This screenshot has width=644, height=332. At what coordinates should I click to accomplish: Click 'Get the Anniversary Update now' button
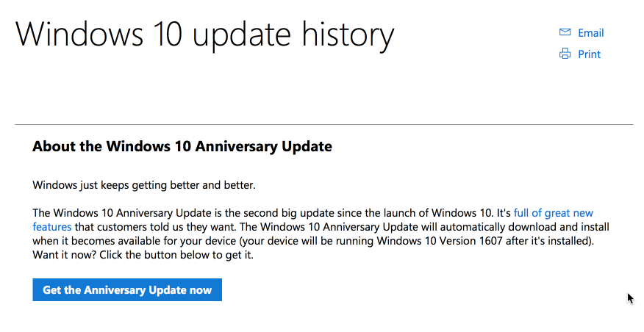(x=127, y=289)
